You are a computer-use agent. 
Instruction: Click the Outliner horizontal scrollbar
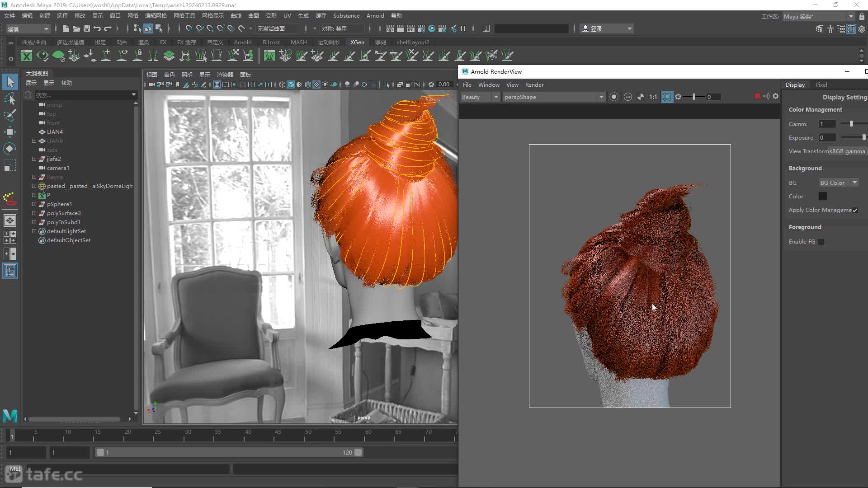[75, 419]
